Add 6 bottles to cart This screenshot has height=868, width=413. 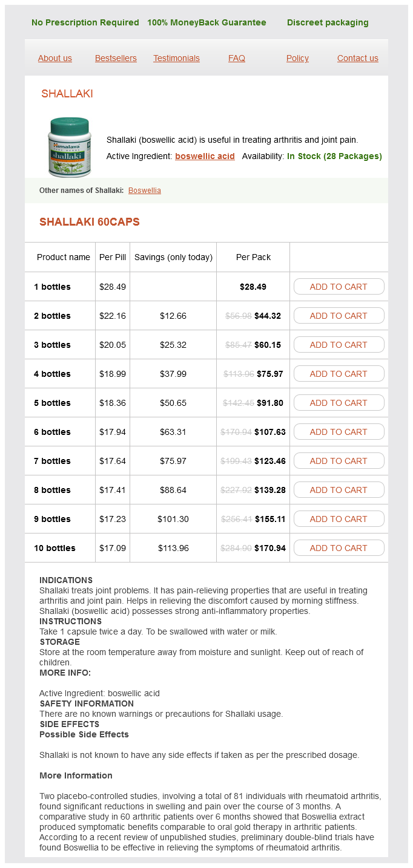click(x=339, y=432)
